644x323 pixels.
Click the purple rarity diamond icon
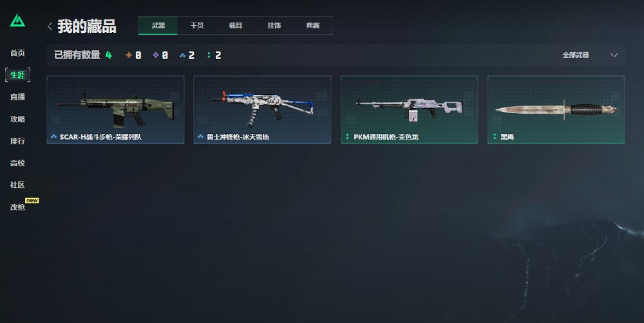tap(156, 55)
